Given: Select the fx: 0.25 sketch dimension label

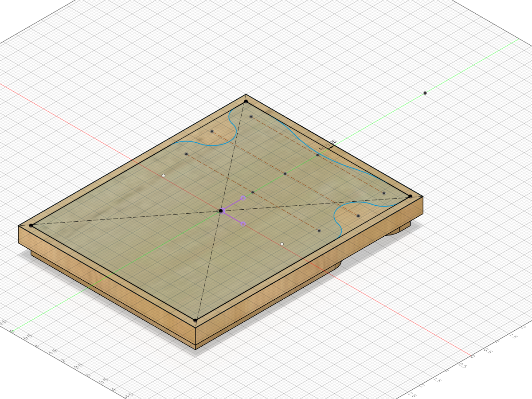Looking at the screenshot, I should click(x=329, y=145).
